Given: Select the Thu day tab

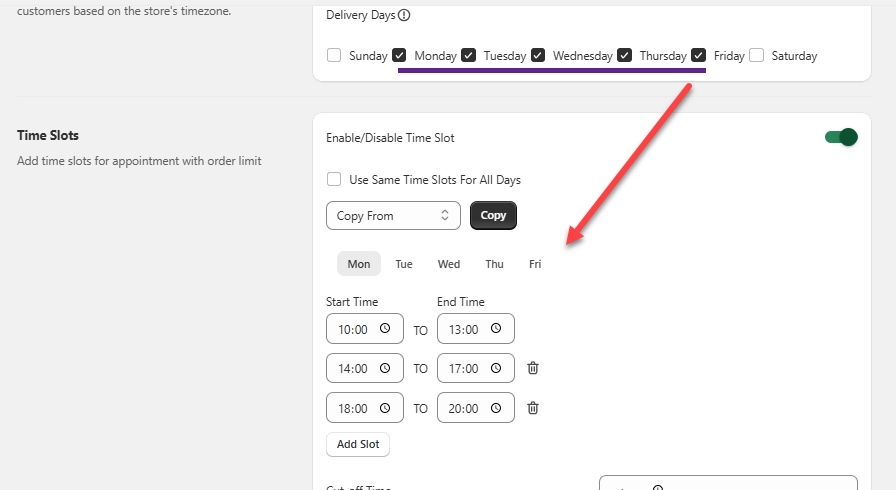Looking at the screenshot, I should click(x=494, y=264).
